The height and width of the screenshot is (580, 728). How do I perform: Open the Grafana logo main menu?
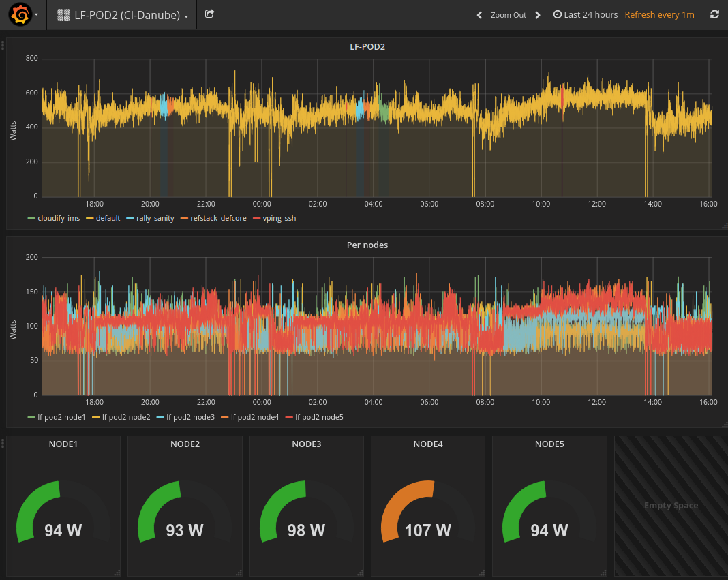[x=20, y=14]
